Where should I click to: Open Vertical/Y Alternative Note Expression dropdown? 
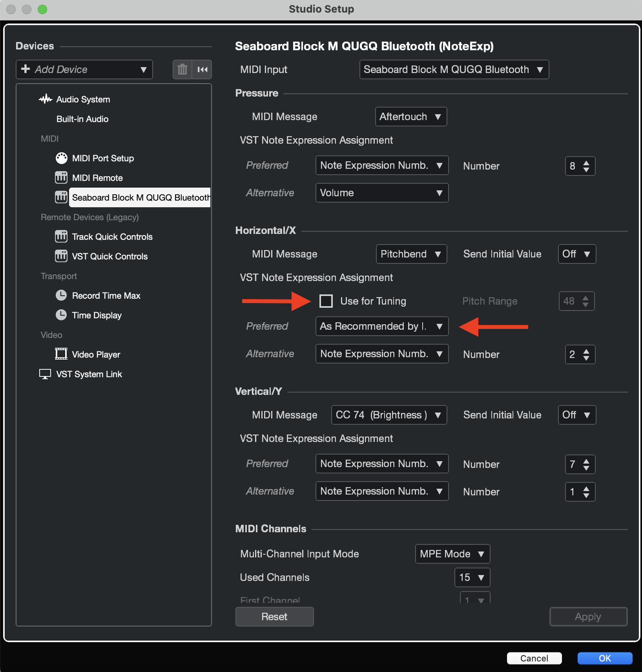pos(382,491)
